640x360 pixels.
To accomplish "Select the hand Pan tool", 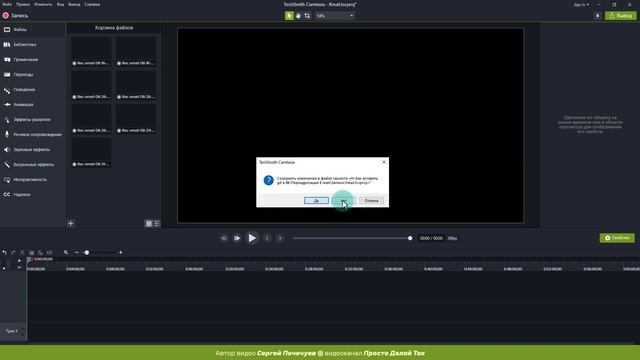I will [x=298, y=16].
